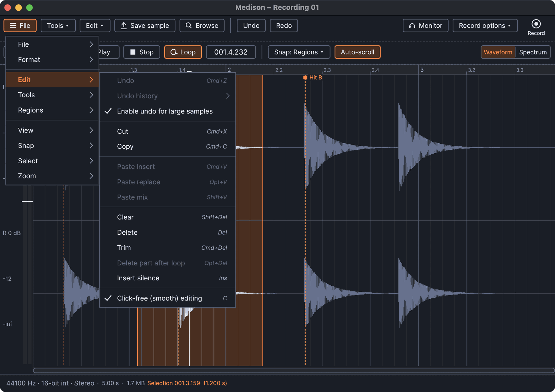The height and width of the screenshot is (392, 555).
Task: Click the Save sample upload icon
Action: pos(124,26)
